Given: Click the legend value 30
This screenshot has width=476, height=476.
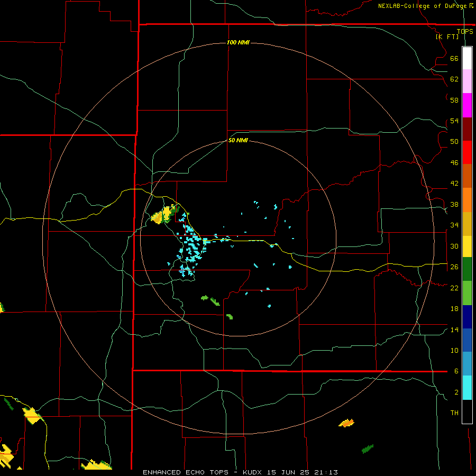Looking at the screenshot, I should (454, 246).
